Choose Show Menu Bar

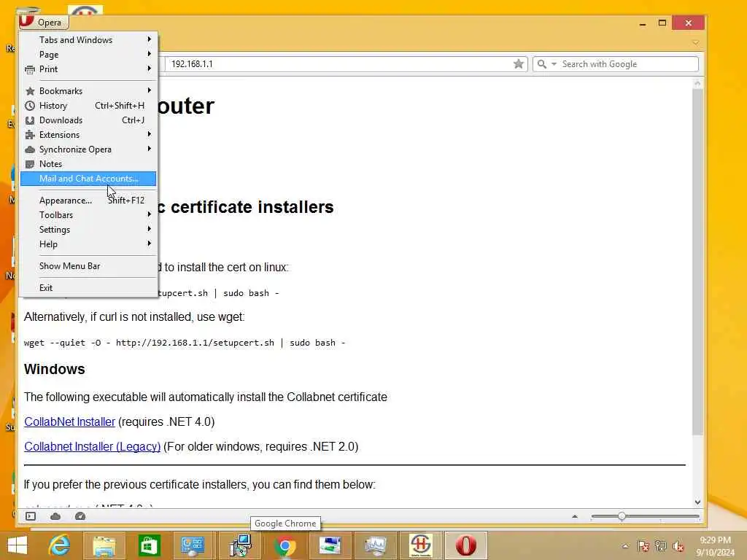(88, 265)
